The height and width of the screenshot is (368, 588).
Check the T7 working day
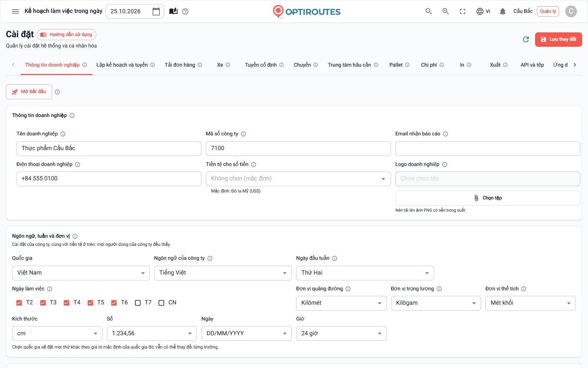click(138, 303)
